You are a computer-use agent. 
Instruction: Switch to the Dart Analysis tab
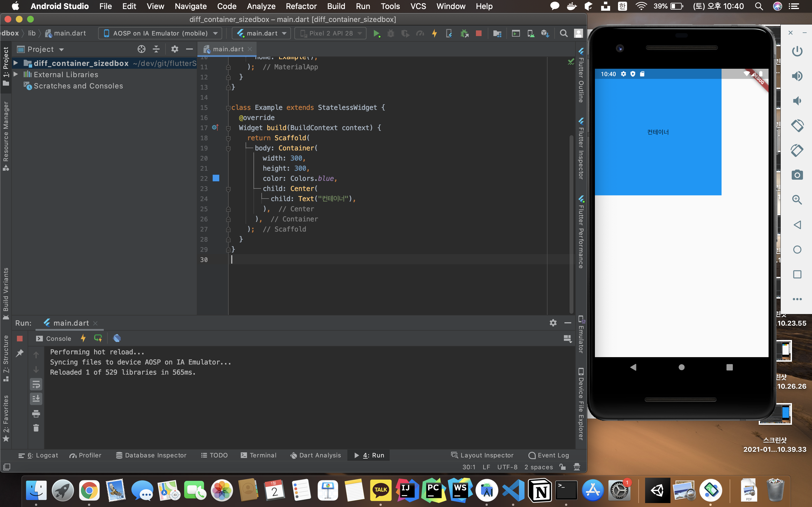tap(315, 455)
